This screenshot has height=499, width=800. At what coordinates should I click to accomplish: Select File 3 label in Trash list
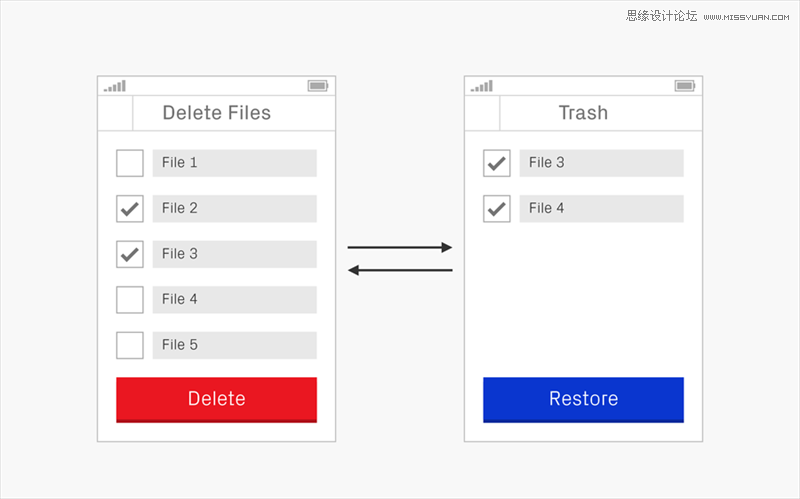click(602, 163)
